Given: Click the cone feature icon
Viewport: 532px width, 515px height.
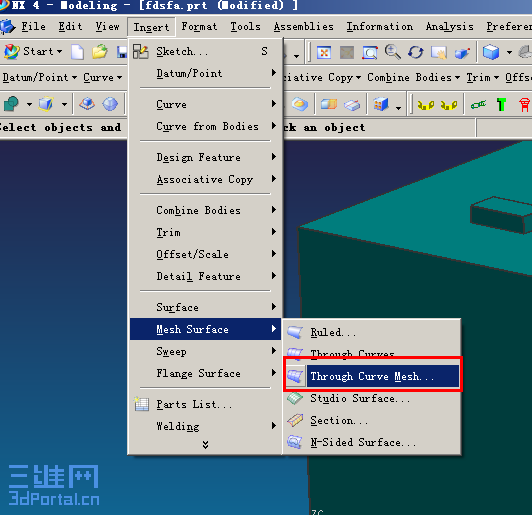Looking at the screenshot, I should pos(87,104).
